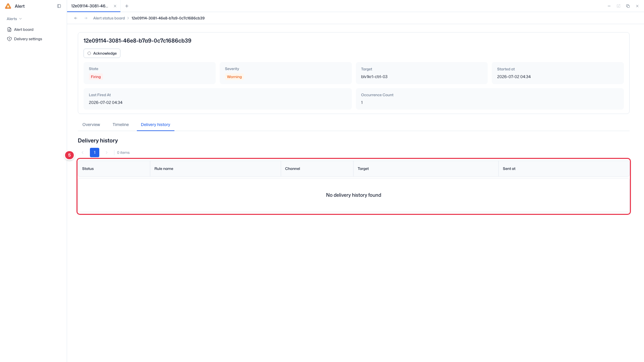
Task: Collapse the sidebar panel icon
Action: tap(59, 6)
